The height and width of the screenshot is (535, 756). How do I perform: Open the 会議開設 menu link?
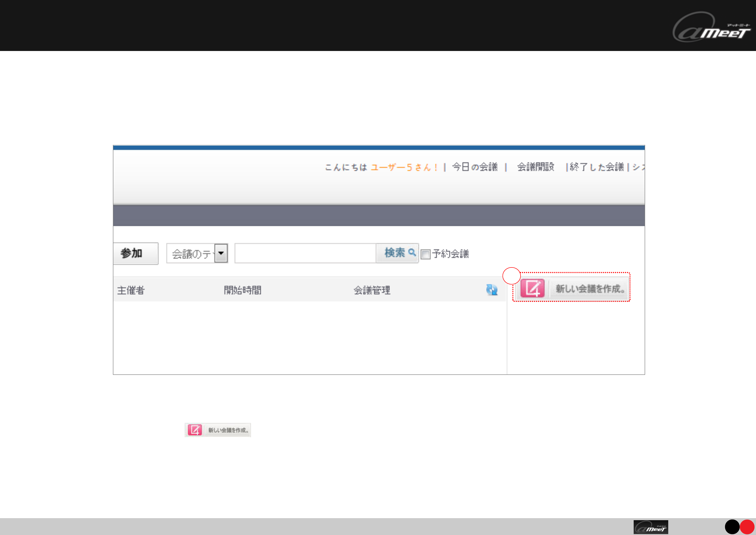pyautogui.click(x=536, y=167)
